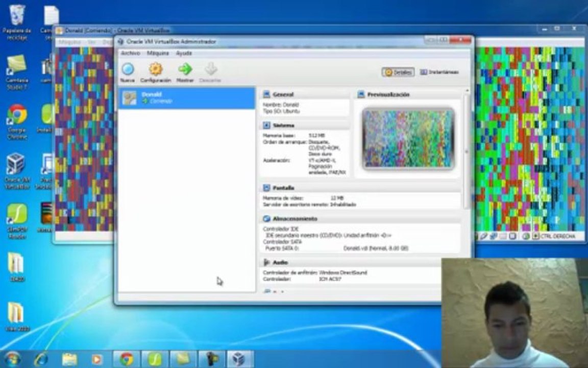
Task: Click the details pane vertical scrollbar
Action: point(467,150)
